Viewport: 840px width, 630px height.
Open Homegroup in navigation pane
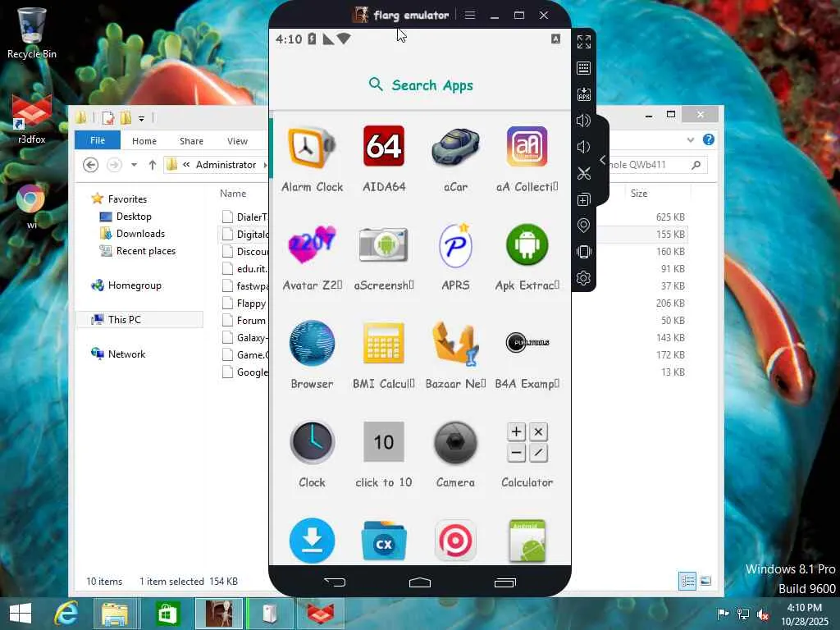point(135,285)
